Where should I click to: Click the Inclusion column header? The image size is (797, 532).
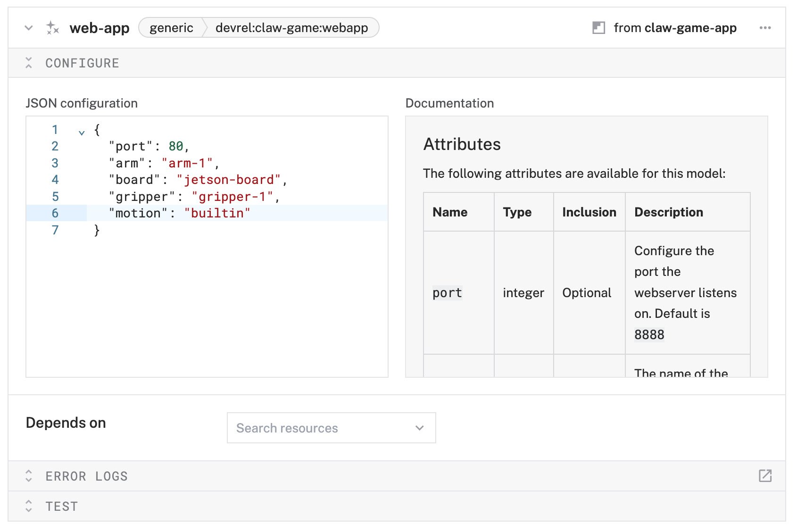(x=589, y=212)
